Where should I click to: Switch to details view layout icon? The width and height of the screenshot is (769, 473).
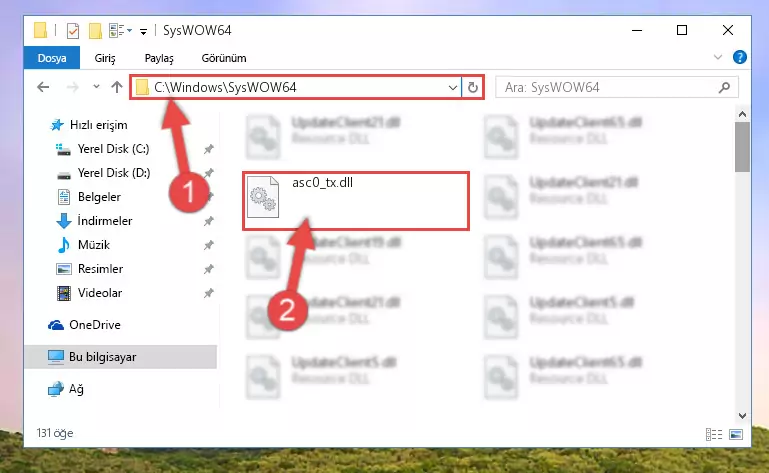point(714,434)
